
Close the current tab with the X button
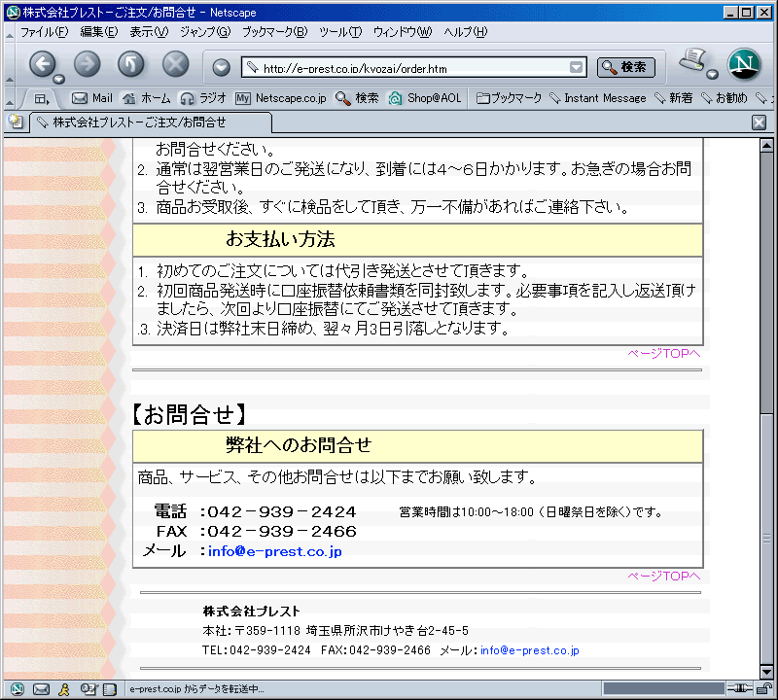(x=759, y=122)
